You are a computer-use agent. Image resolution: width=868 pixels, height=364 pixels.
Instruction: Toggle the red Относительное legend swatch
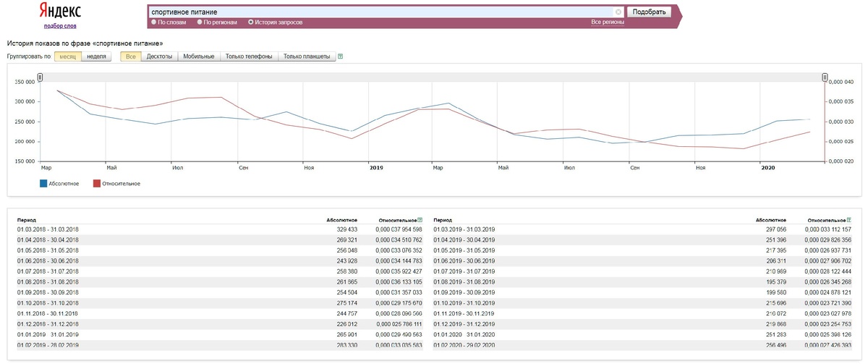(x=97, y=183)
